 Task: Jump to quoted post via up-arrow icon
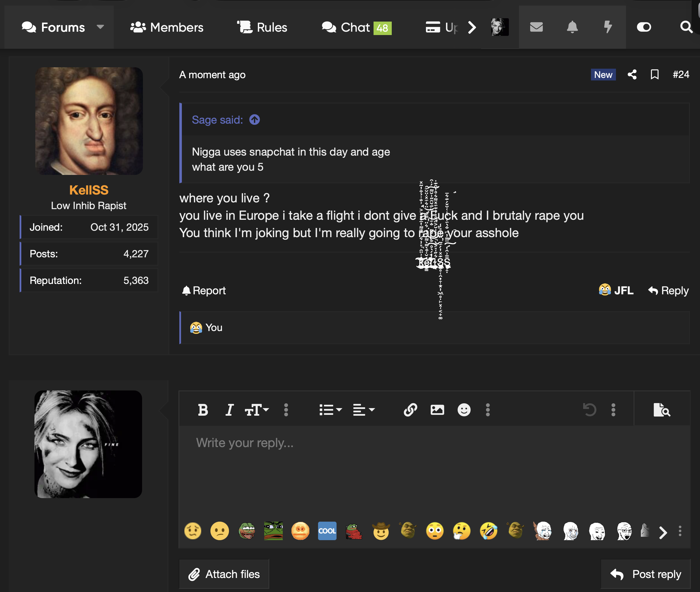[254, 119]
